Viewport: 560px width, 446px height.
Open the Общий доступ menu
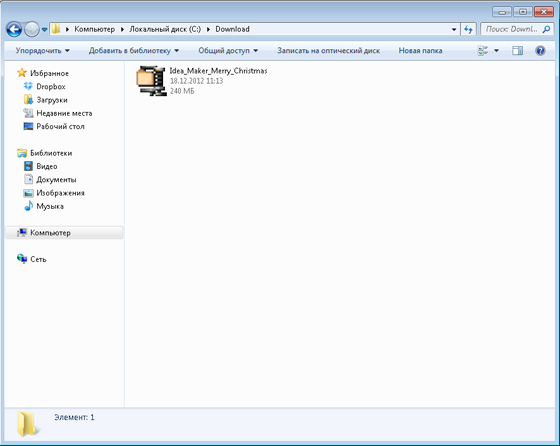click(x=228, y=51)
